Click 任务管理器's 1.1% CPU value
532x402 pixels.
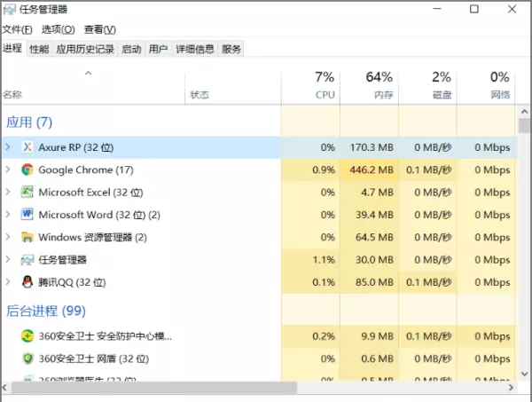[324, 260]
